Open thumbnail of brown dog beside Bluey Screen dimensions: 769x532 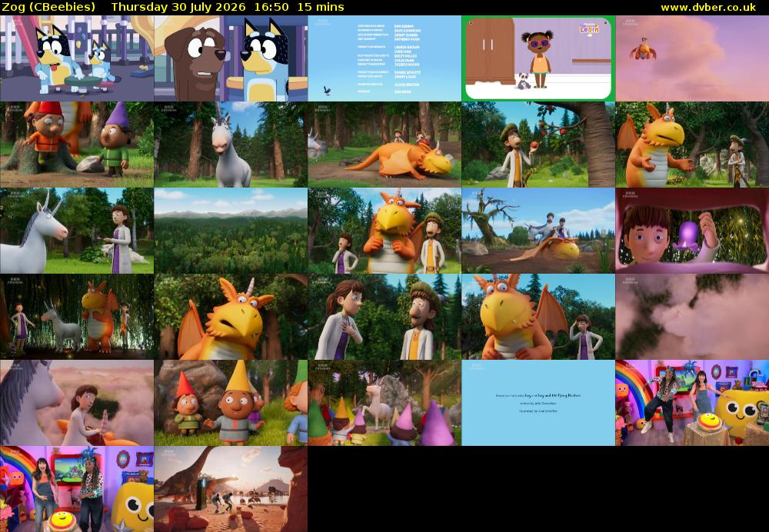point(231,58)
